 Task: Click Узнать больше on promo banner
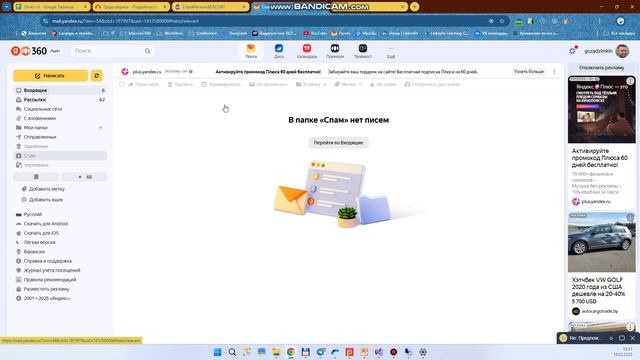(x=529, y=71)
